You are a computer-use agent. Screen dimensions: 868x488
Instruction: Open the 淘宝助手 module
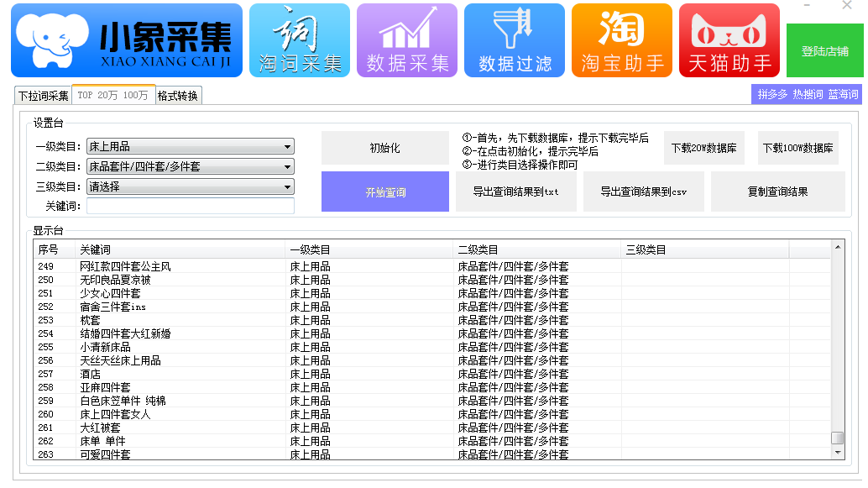tap(622, 40)
